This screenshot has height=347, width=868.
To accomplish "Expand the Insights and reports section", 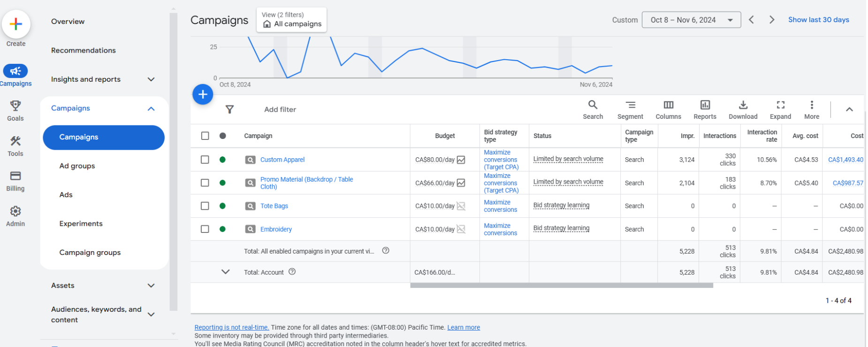I will click(151, 79).
